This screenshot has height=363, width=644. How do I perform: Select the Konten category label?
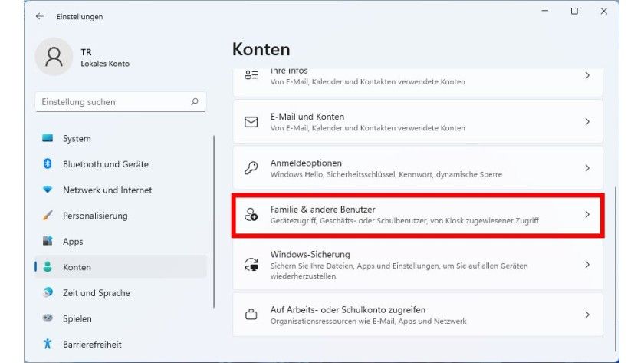(x=77, y=267)
